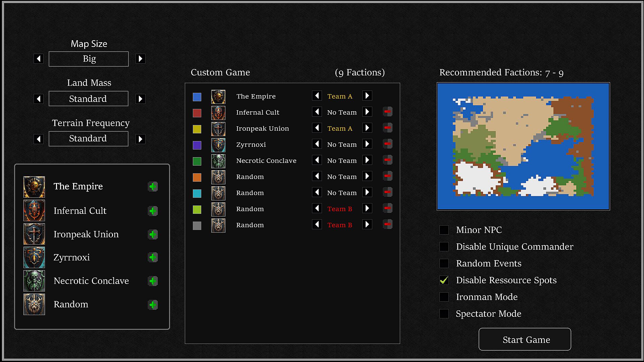Screen dimensions: 644x362
Task: Start the game
Action: tap(525, 339)
